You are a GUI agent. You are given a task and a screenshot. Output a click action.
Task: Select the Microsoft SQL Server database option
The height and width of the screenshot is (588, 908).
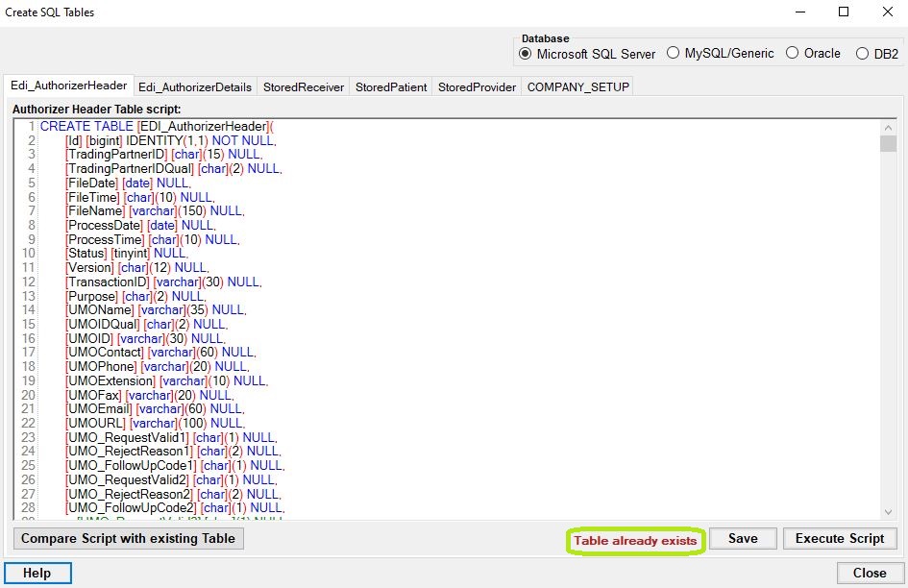(x=587, y=54)
